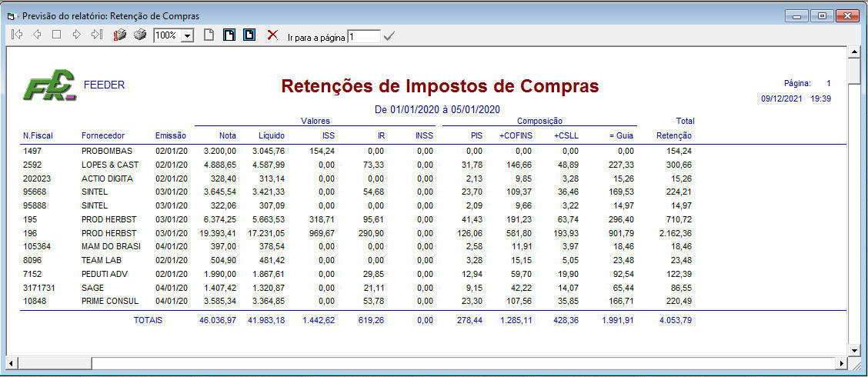Click the 'Ir para a página' input field
Viewport: 868px width, 377px height.
[x=363, y=36]
